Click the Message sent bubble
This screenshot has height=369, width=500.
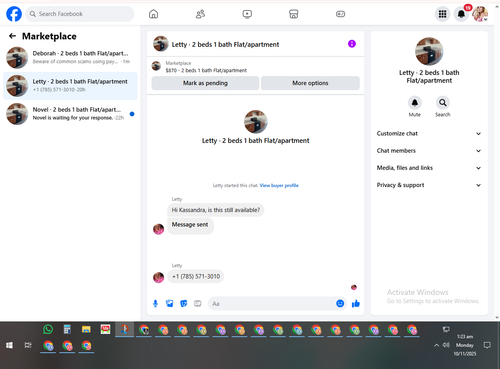190,226
